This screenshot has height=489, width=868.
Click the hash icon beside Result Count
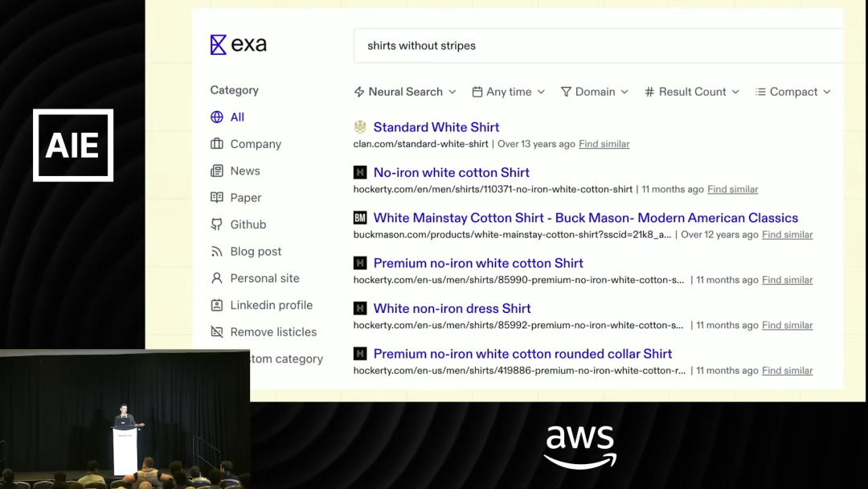pyautogui.click(x=649, y=92)
